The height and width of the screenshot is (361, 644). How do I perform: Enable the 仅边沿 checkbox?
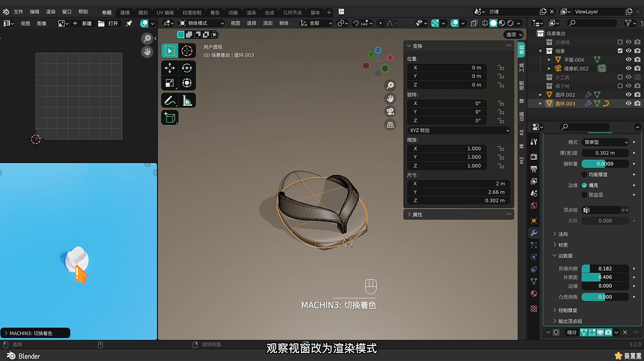click(584, 194)
